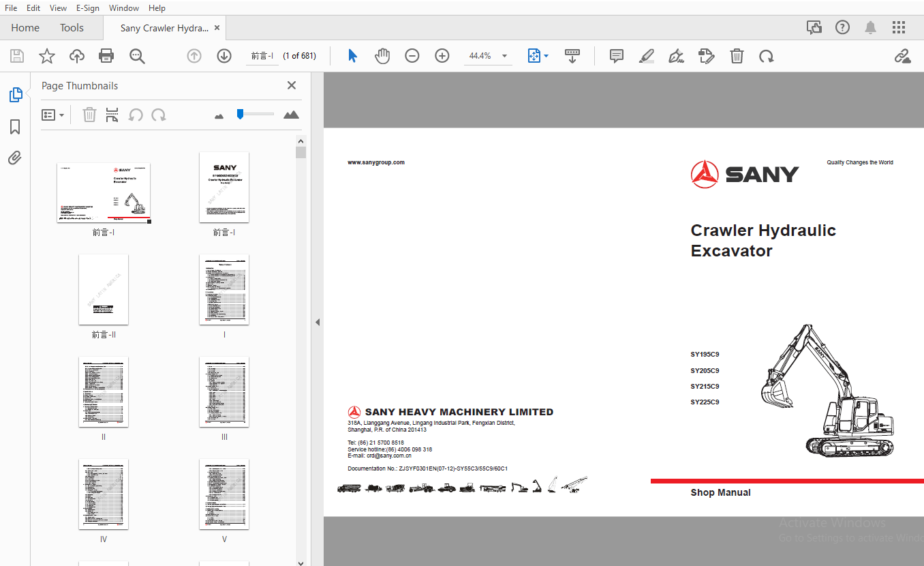The width and height of the screenshot is (924, 566).
Task: Open the View menu
Action: click(x=59, y=8)
